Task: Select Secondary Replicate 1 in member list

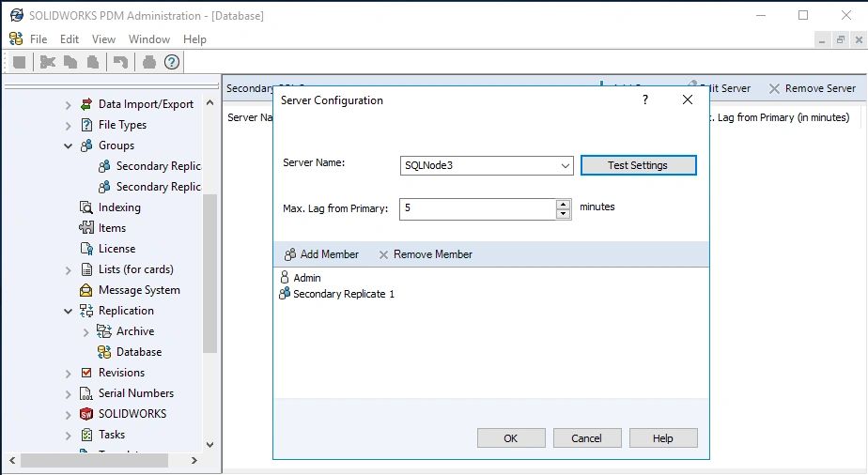Action: click(x=343, y=294)
